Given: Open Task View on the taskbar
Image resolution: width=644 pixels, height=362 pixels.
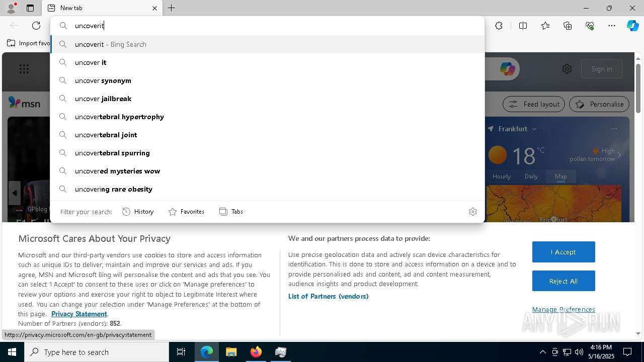Looking at the screenshot, I should [x=181, y=352].
